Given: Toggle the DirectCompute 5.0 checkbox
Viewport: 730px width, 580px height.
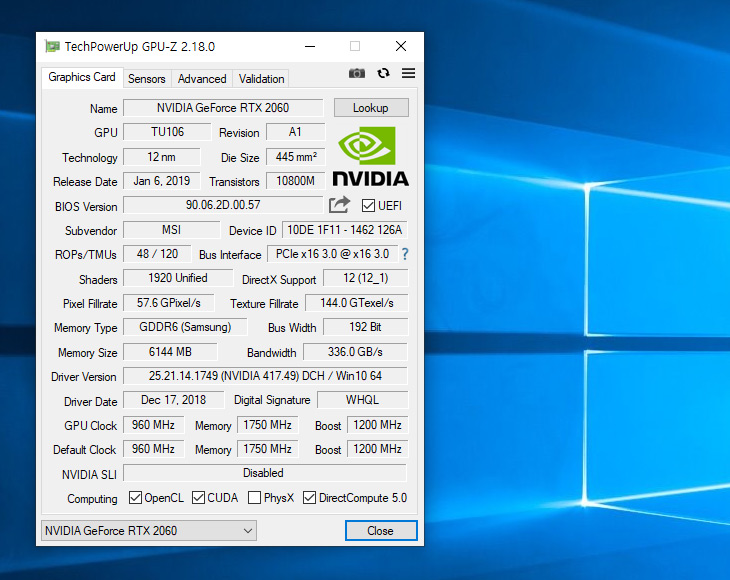Looking at the screenshot, I should (309, 497).
